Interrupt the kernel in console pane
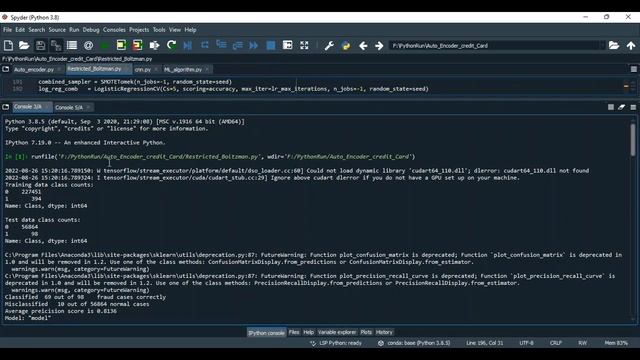Image resolution: width=640 pixels, height=360 pixels. (x=611, y=107)
